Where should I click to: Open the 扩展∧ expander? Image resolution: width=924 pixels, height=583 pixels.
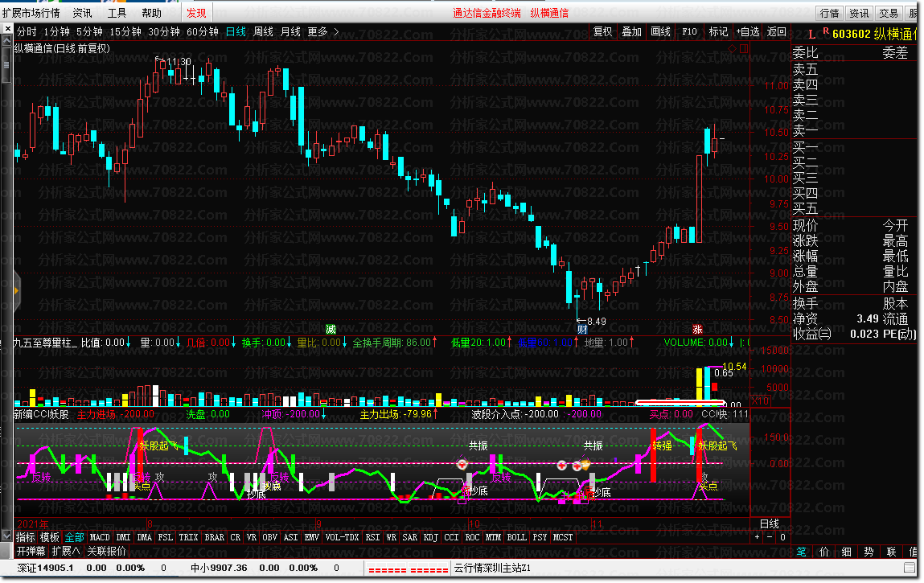[x=65, y=551]
